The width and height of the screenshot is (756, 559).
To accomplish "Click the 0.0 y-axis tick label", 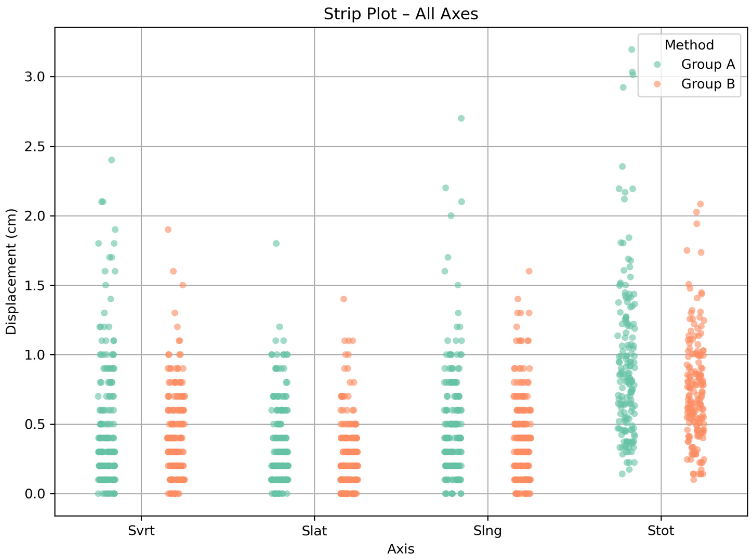I will coord(35,494).
